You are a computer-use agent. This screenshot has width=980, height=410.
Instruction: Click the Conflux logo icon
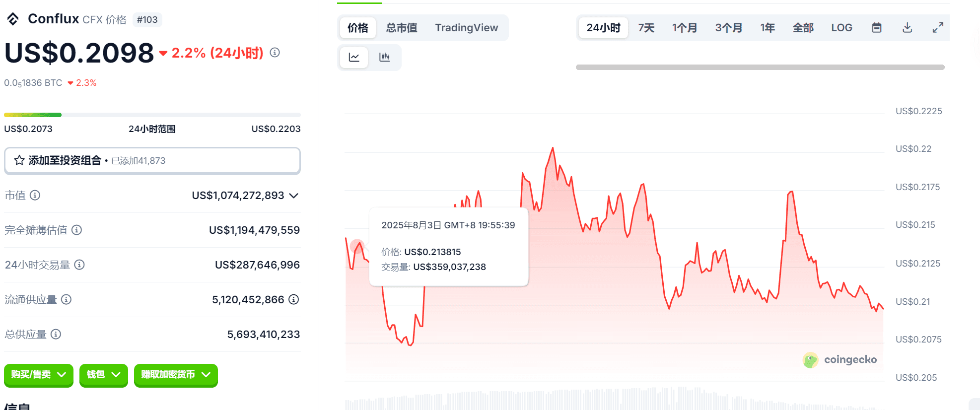tap(13, 19)
